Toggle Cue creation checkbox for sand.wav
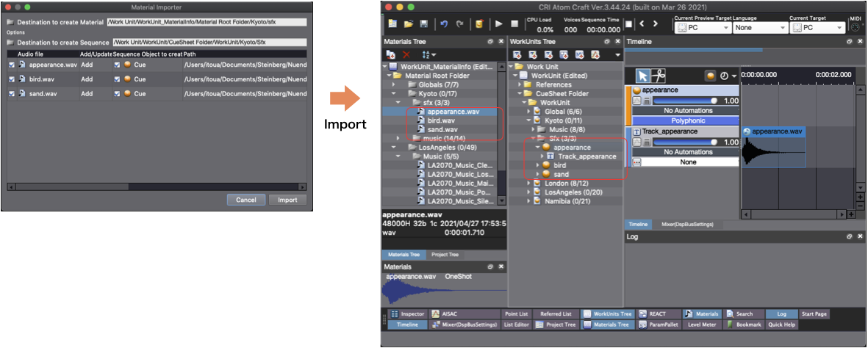 point(117,93)
